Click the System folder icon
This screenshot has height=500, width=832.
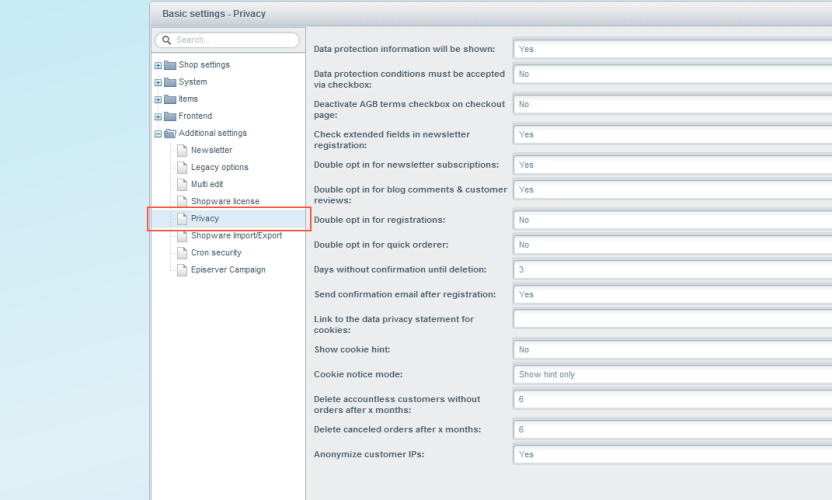tap(170, 82)
